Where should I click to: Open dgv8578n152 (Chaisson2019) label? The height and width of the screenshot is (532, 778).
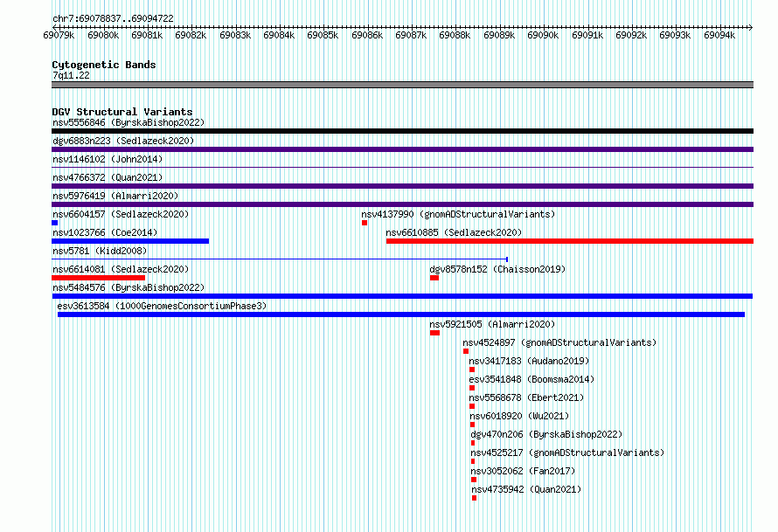point(497,269)
